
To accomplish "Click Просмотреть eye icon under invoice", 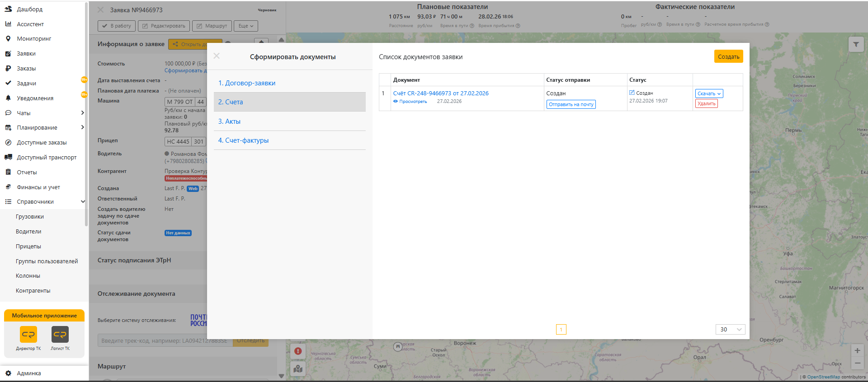I will tap(396, 102).
